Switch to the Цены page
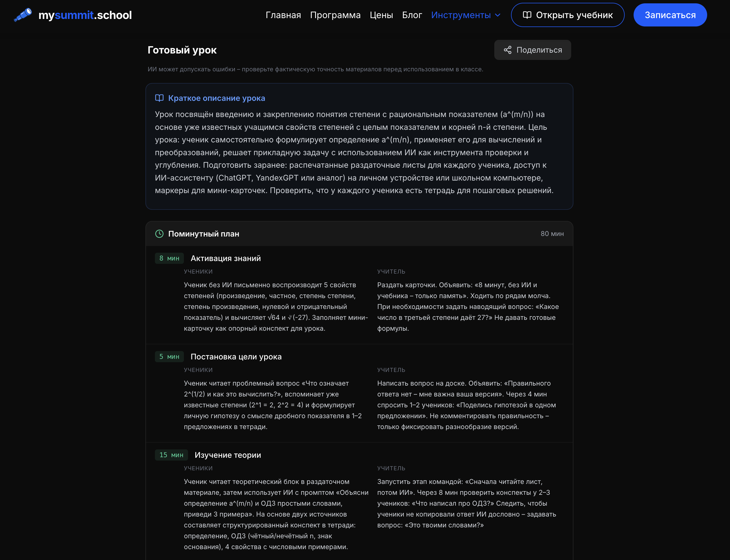Screen dimensions: 730x560 (381, 15)
